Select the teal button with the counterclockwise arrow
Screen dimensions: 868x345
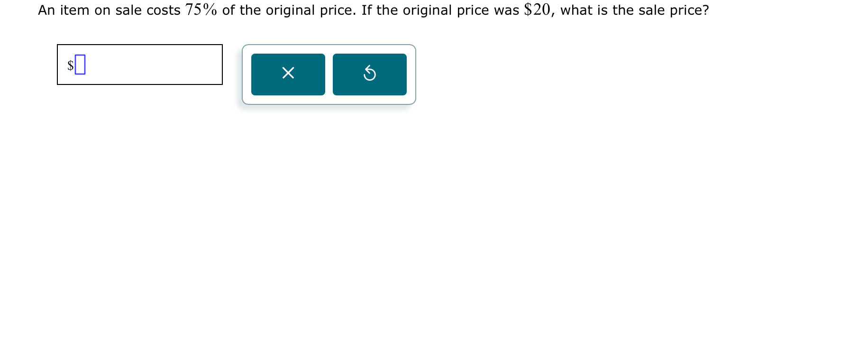(x=370, y=75)
